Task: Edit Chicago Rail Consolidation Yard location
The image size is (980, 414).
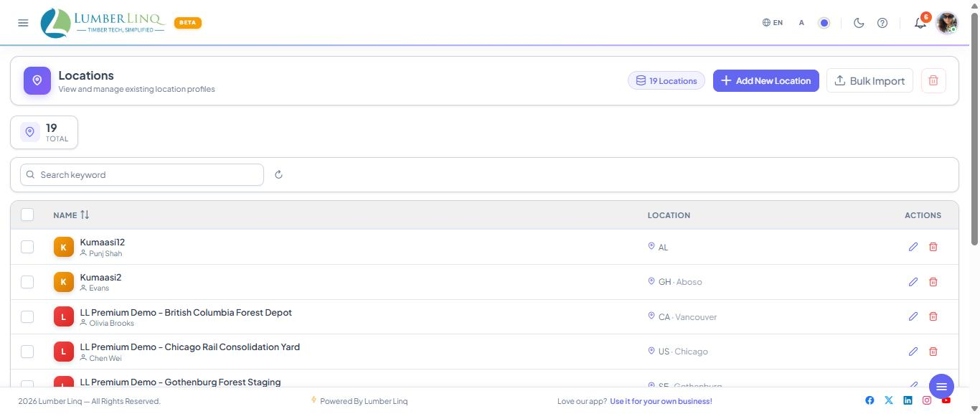Action: pos(913,352)
